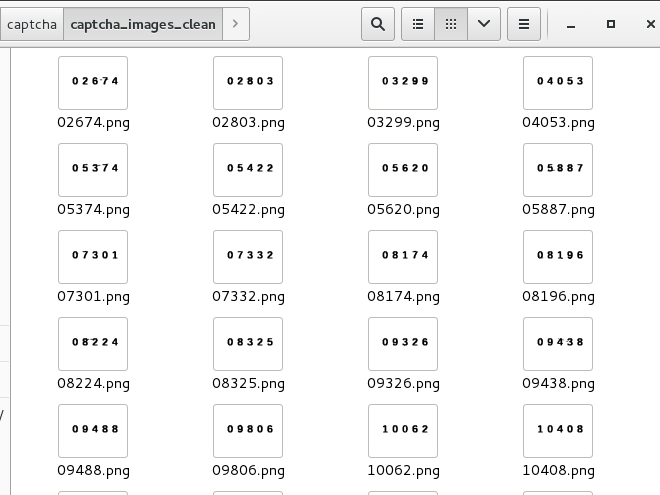Select thumbnail of 02803.png

[x=248, y=83]
